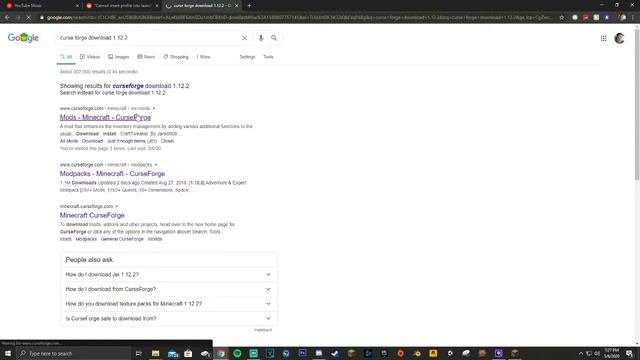
Task: Open the 'Worlds' sitelink
Action: pos(155,239)
